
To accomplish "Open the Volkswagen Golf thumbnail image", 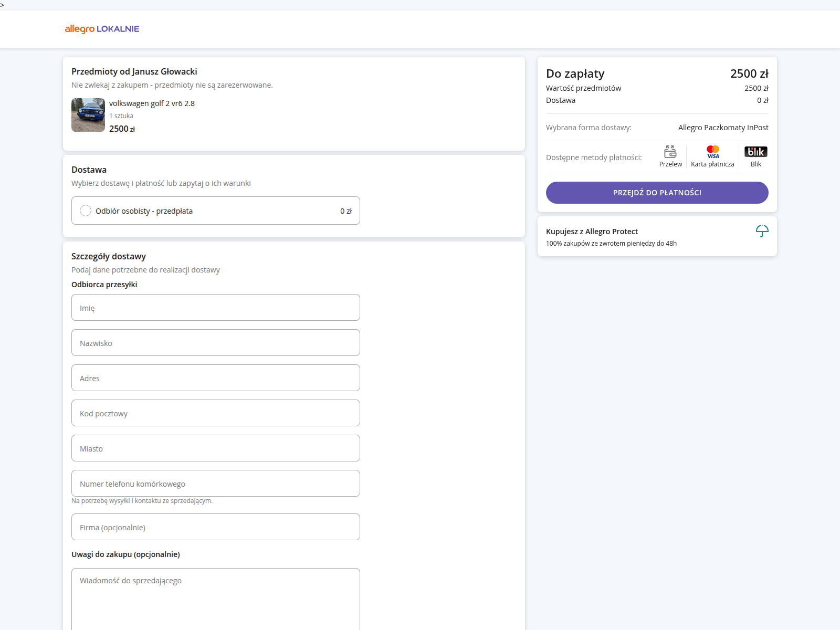I will coord(88,115).
